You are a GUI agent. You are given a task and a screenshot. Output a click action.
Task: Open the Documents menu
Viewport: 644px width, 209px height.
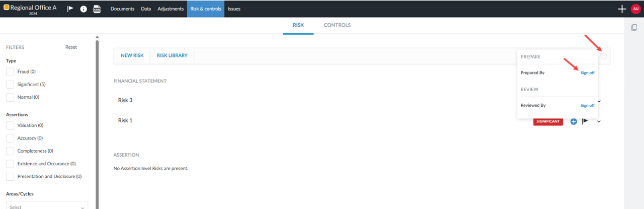[x=122, y=9]
